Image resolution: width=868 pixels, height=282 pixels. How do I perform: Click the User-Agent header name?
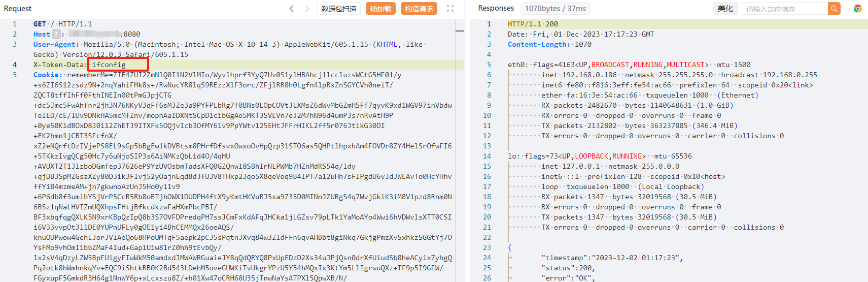[56, 44]
